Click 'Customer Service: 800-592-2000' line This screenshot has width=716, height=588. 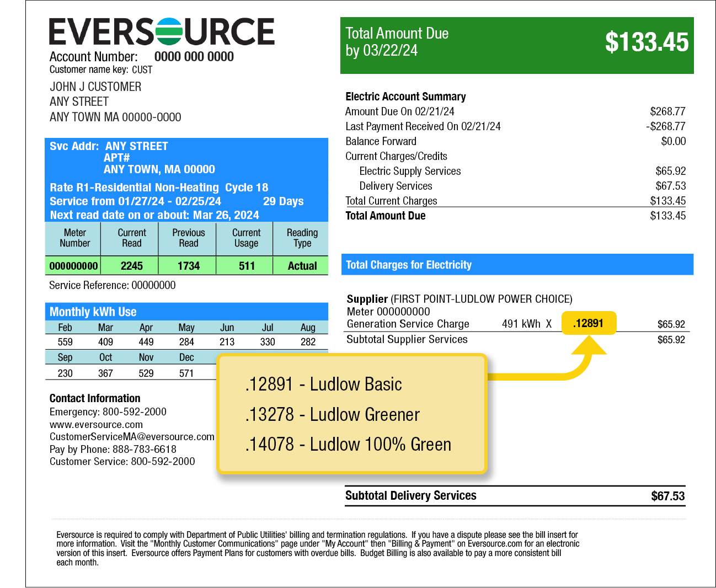[x=122, y=462]
